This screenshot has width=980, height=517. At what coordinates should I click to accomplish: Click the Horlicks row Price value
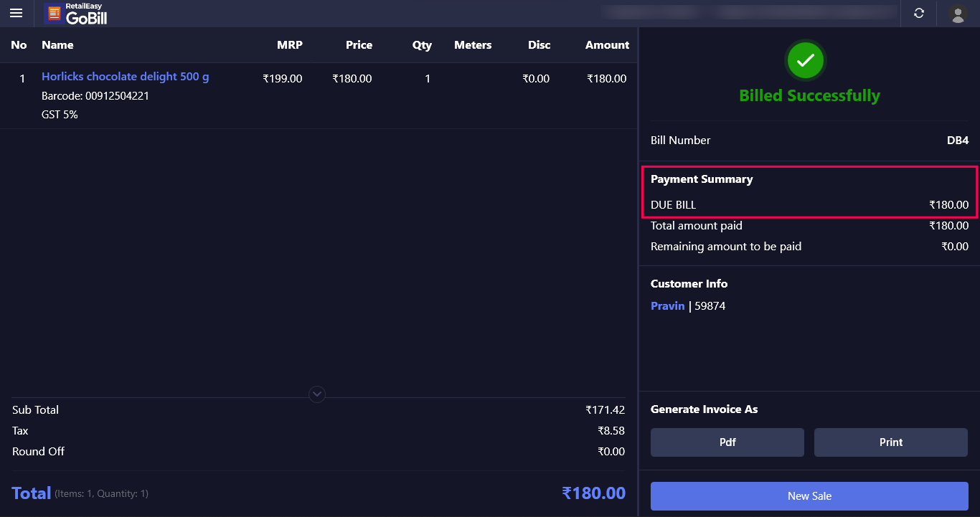pyautogui.click(x=352, y=79)
